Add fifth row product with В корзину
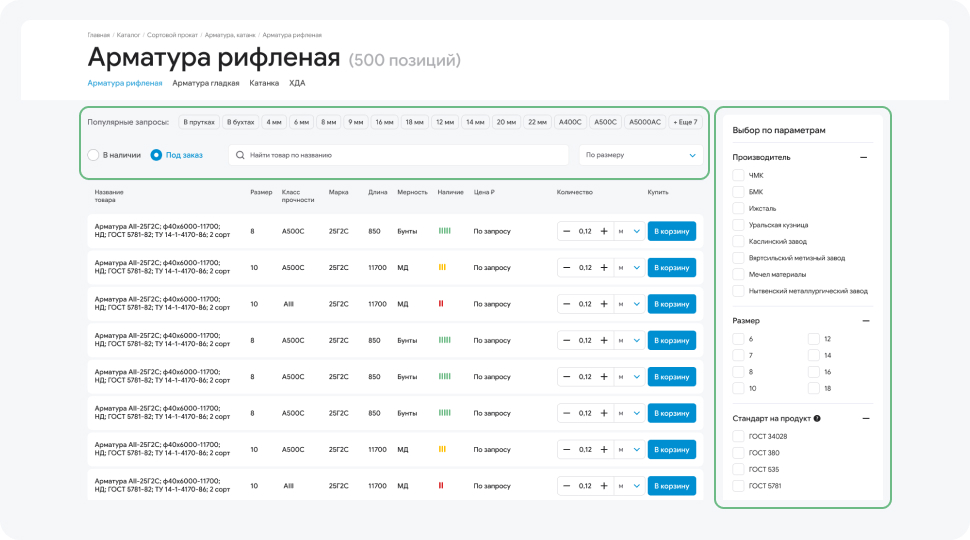This screenshot has width=970, height=540. point(672,377)
